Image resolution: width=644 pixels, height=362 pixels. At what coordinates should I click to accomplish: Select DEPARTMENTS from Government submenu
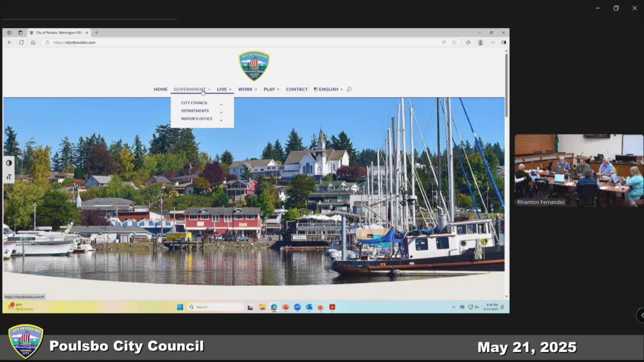(x=195, y=111)
